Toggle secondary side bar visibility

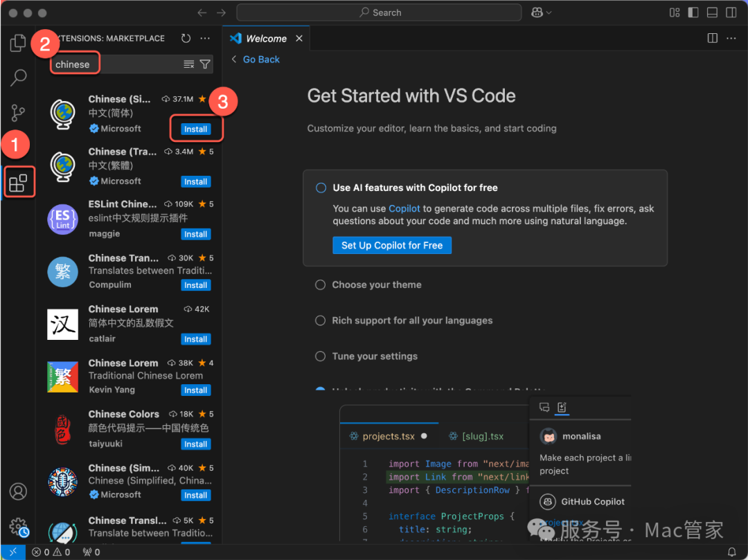tap(731, 13)
